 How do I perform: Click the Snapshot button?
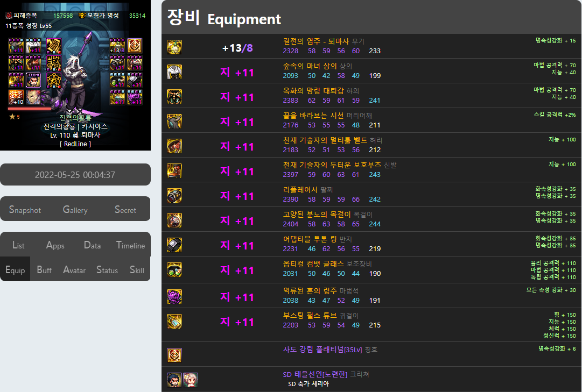coord(25,210)
